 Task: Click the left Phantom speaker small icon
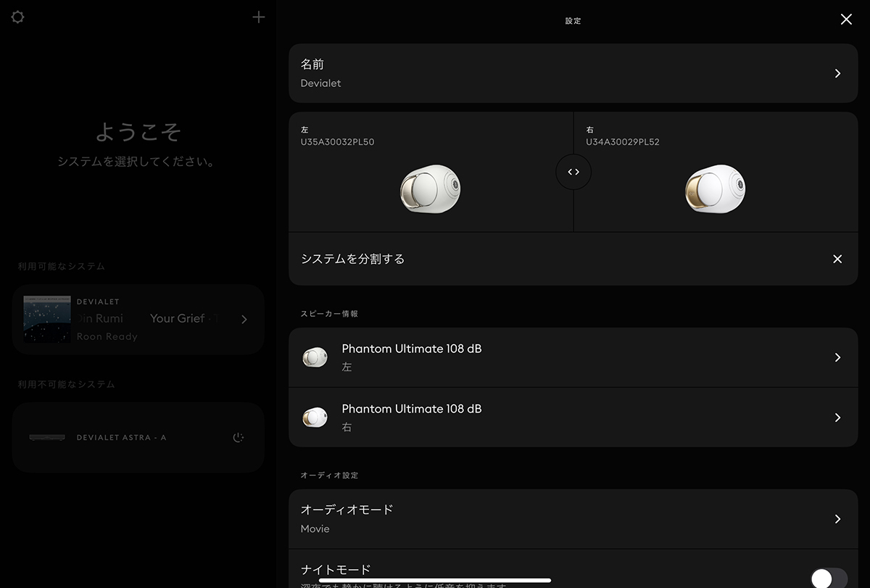[x=315, y=357]
